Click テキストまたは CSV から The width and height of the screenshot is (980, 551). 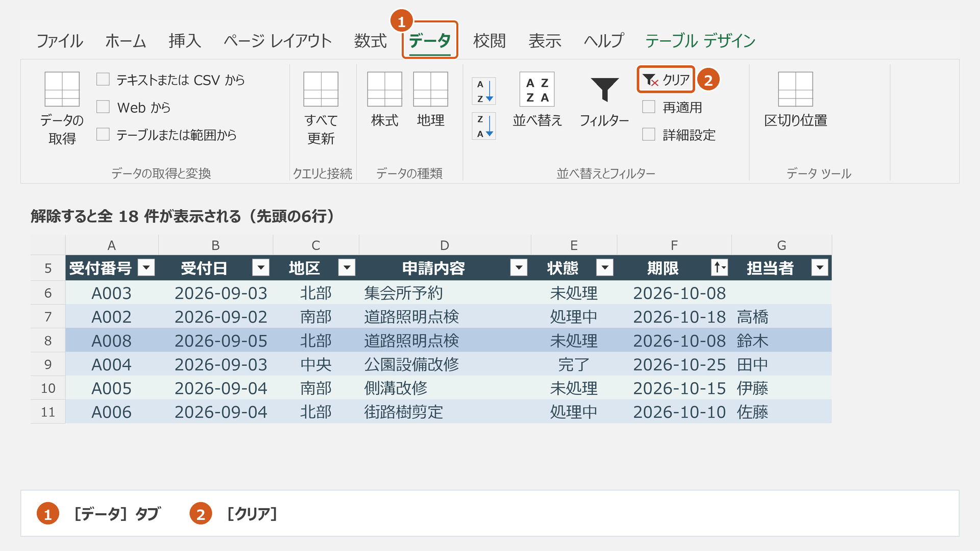170,80
